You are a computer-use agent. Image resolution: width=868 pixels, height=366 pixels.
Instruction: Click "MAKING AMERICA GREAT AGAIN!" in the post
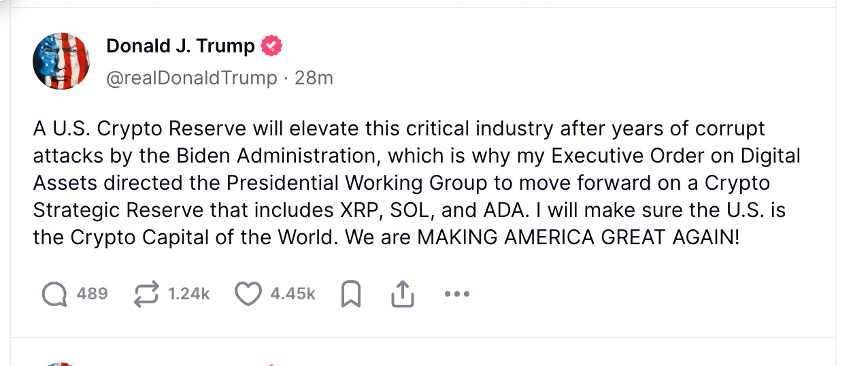pos(578,237)
